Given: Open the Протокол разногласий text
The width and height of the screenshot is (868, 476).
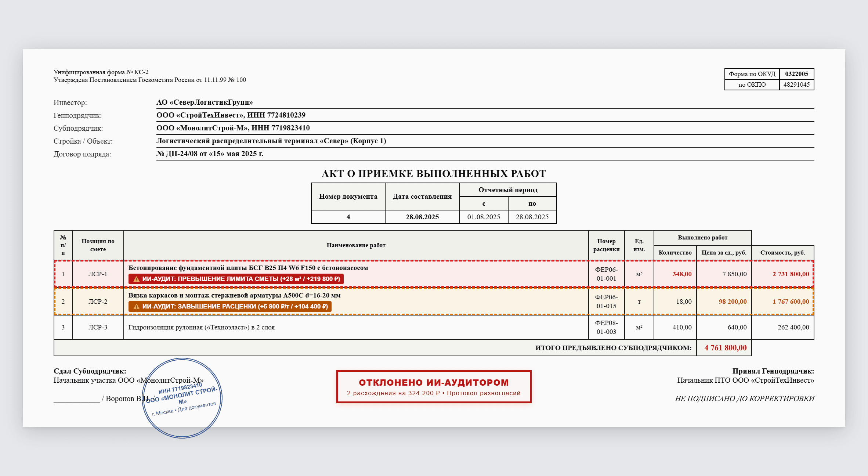Looking at the screenshot, I should 484,393.
